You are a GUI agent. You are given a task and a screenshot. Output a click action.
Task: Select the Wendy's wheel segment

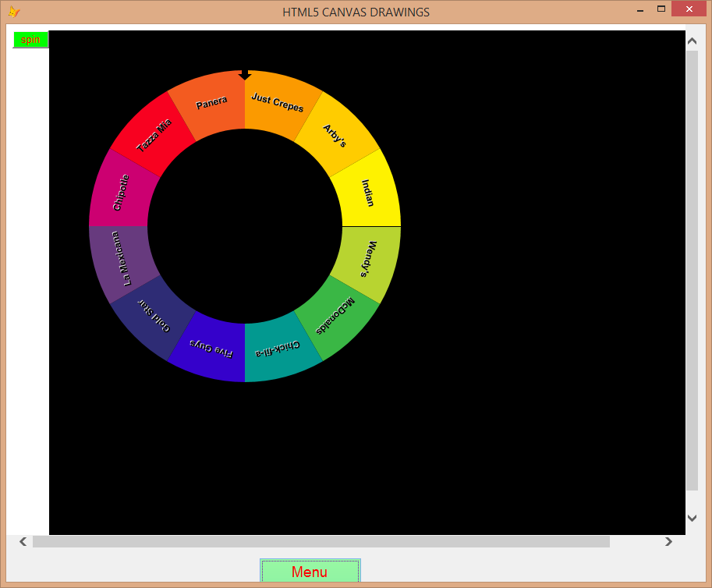tap(367, 260)
